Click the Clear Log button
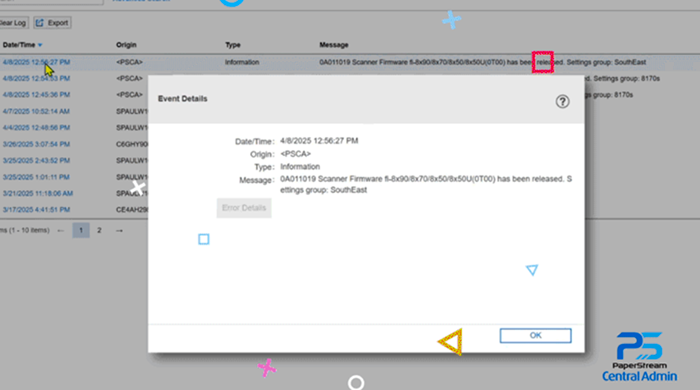Image resolution: width=700 pixels, height=390 pixels. coord(13,23)
